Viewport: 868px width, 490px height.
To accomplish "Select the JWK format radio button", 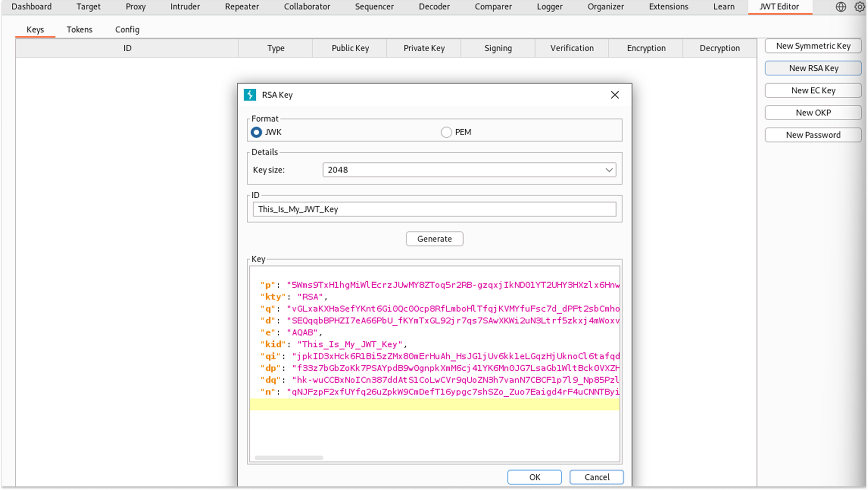I will tap(256, 132).
